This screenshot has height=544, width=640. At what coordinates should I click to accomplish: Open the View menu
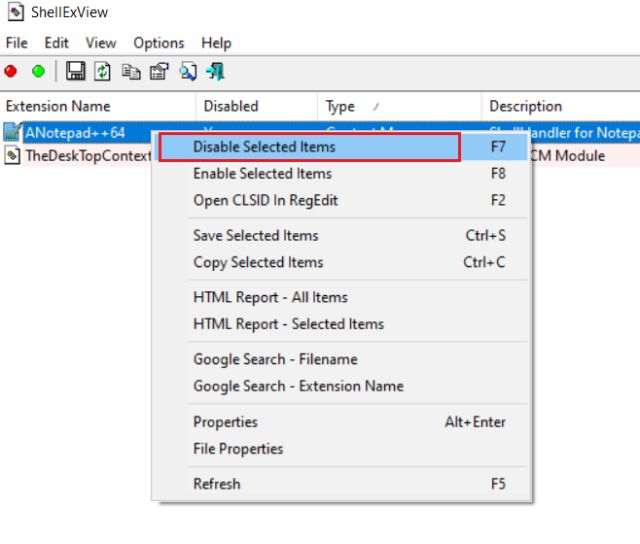point(101,43)
